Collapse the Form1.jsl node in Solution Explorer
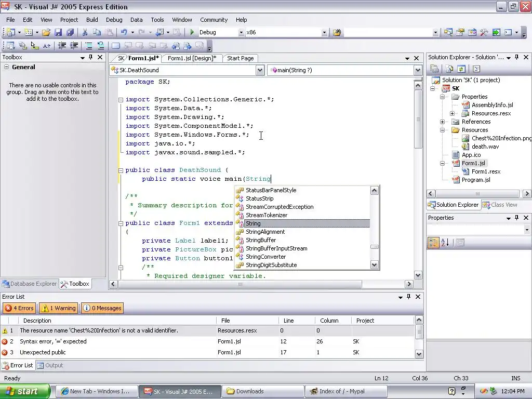The width and height of the screenshot is (532, 399). click(443, 163)
